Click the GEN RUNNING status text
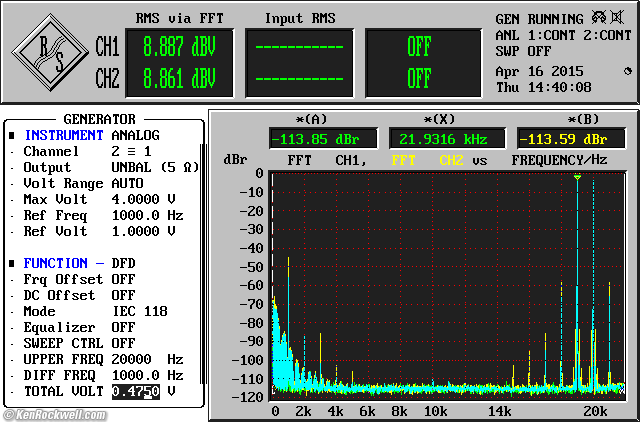 pos(540,19)
